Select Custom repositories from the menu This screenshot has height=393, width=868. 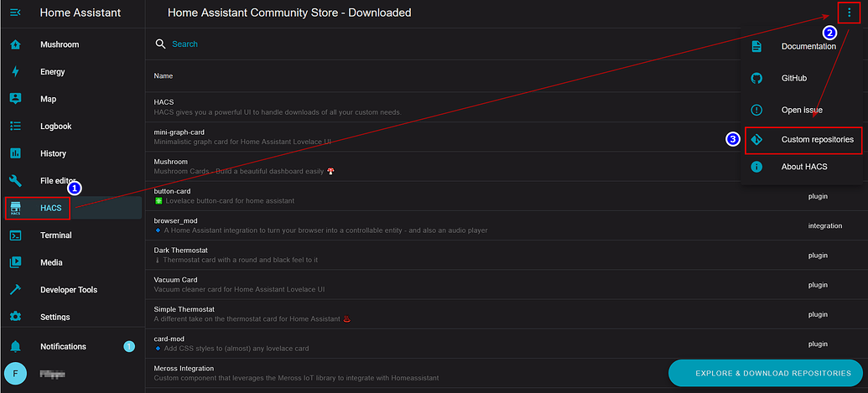click(x=817, y=140)
